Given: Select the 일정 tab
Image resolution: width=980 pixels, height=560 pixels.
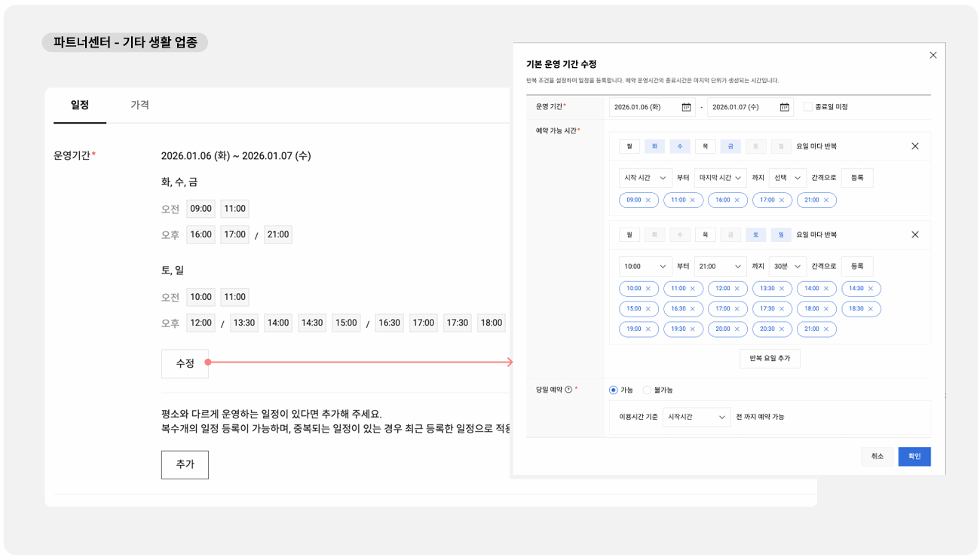Looking at the screenshot, I should click(x=79, y=105).
